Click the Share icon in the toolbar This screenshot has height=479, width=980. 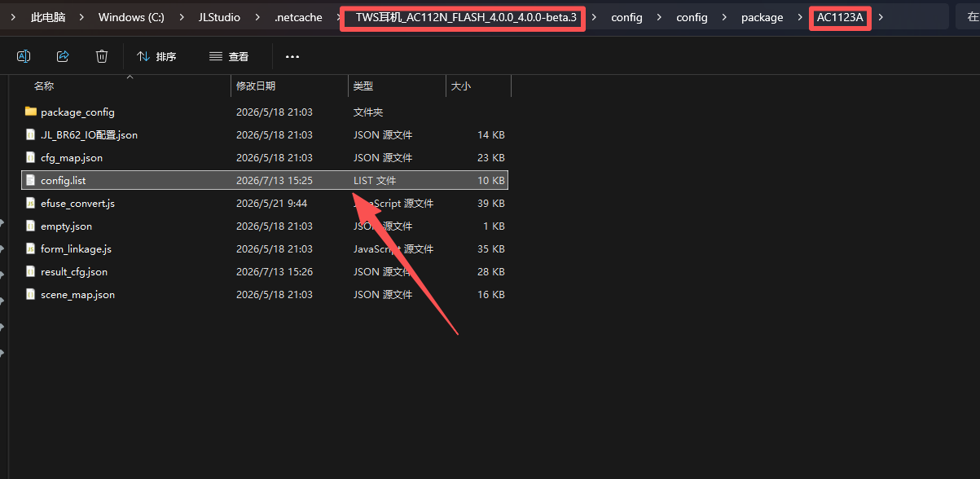63,56
